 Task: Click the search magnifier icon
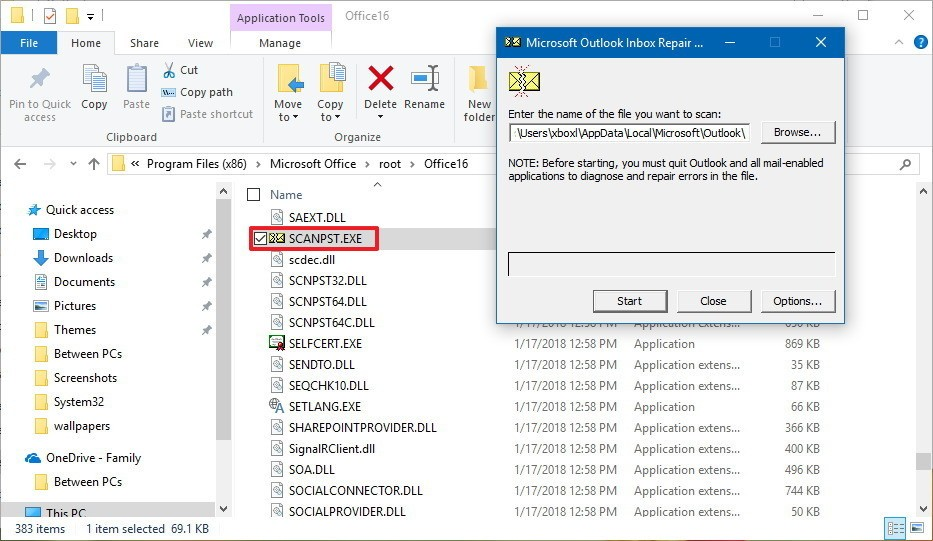tap(905, 164)
